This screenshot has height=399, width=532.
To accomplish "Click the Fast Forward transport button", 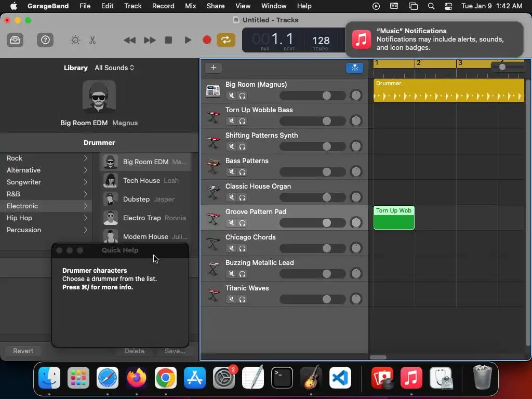I will click(x=149, y=40).
